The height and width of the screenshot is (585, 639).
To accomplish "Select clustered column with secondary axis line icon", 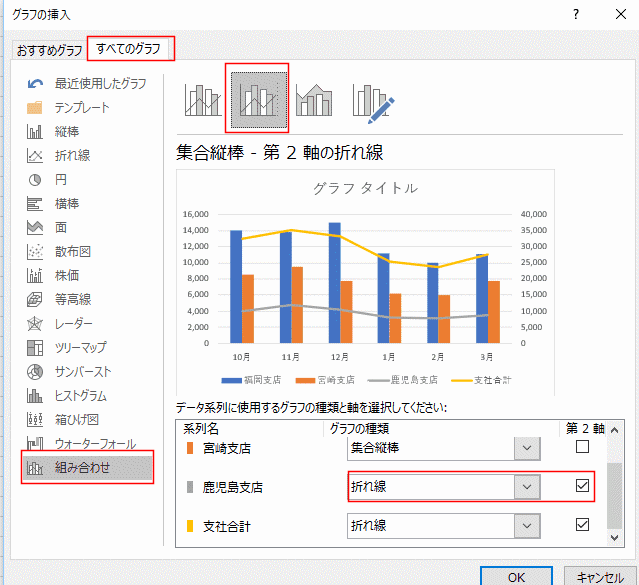I will pos(258,100).
